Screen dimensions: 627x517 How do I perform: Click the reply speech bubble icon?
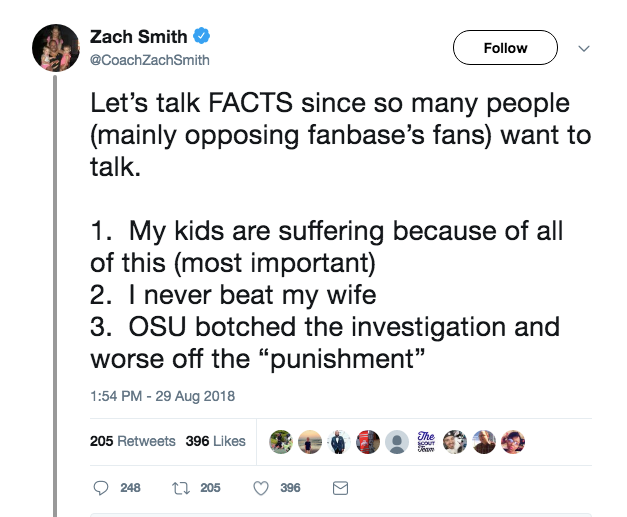100,488
